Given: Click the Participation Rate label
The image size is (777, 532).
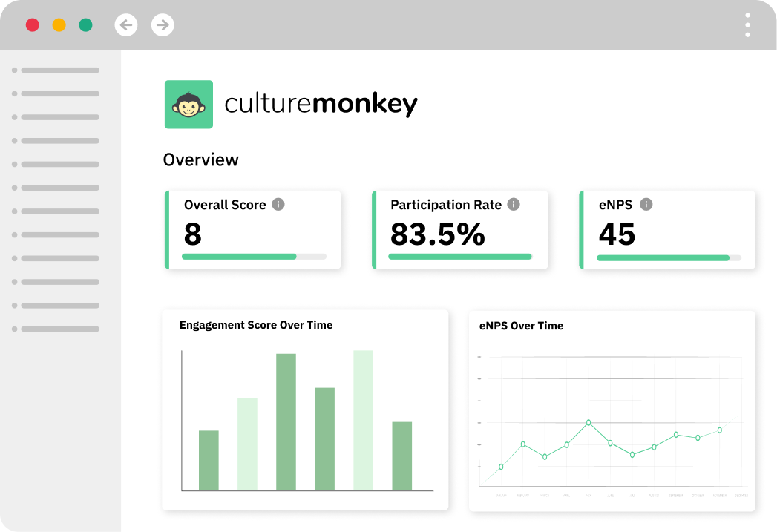Looking at the screenshot, I should pyautogui.click(x=446, y=205).
